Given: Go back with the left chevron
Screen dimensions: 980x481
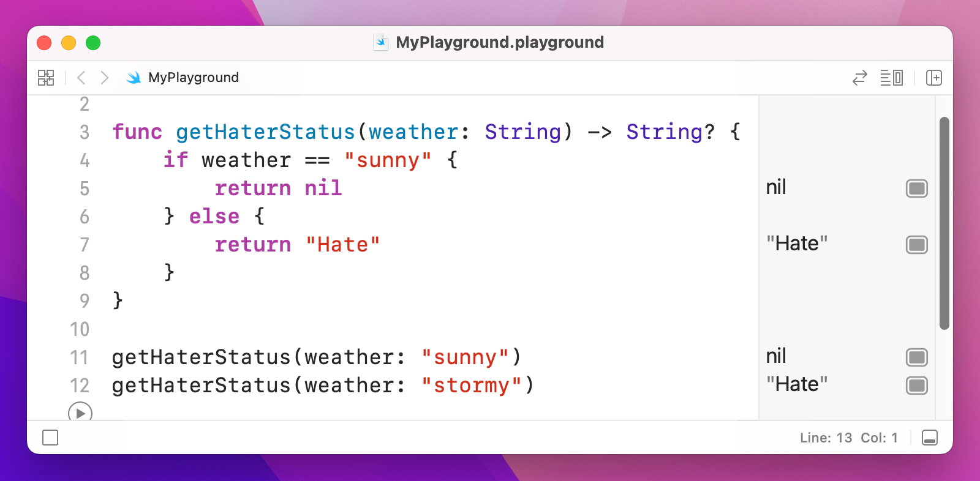Looking at the screenshot, I should pos(81,78).
